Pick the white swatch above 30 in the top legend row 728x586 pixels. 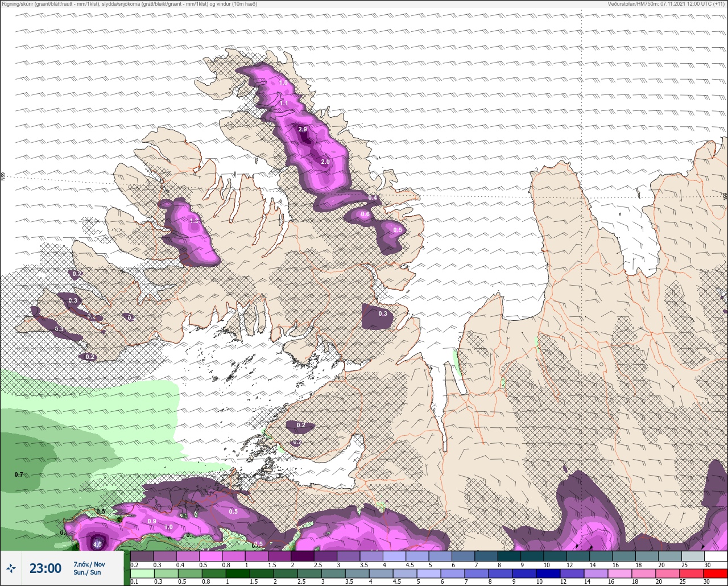click(x=715, y=556)
